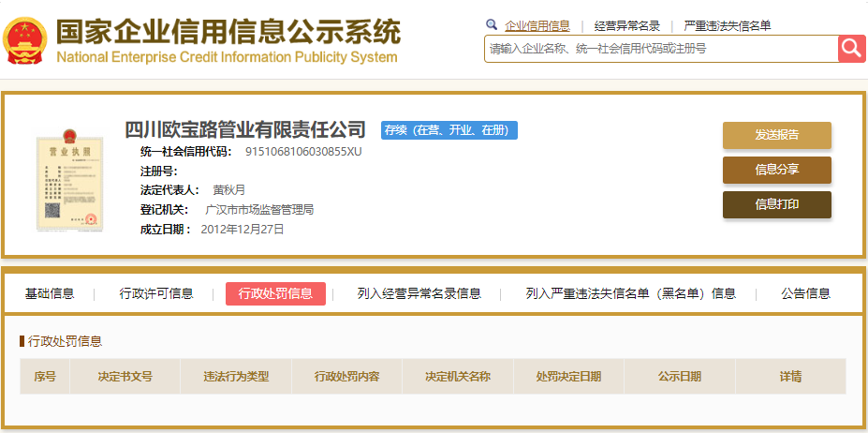868x433 pixels.
Task: Select the 企业信用信息 search category
Action: [537, 25]
